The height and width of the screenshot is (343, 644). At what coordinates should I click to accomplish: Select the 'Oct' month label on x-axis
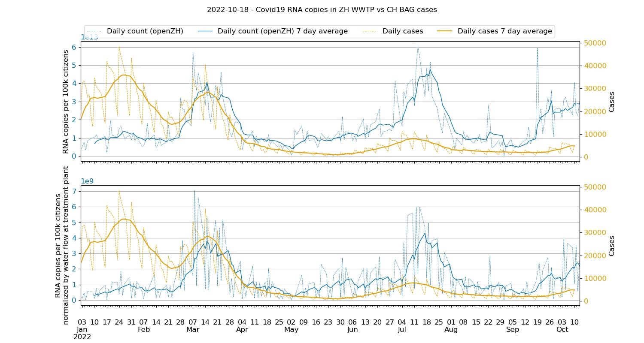562,330
